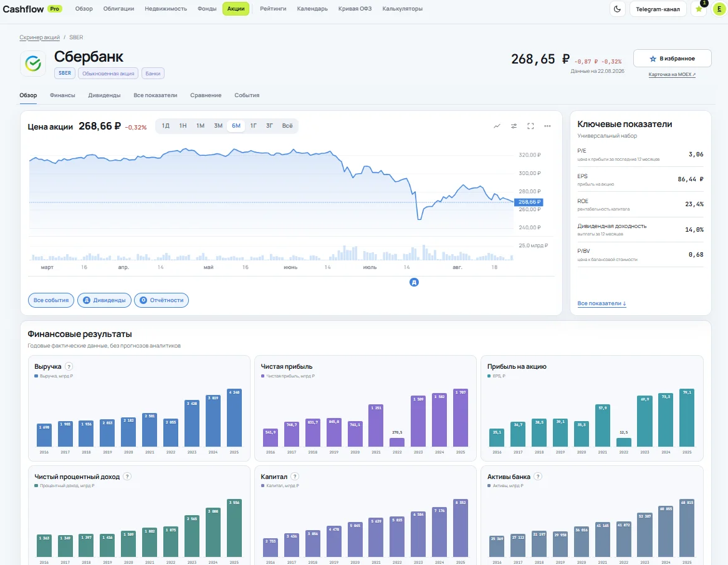Open the user profile avatar E
728x565 pixels.
[720, 9]
